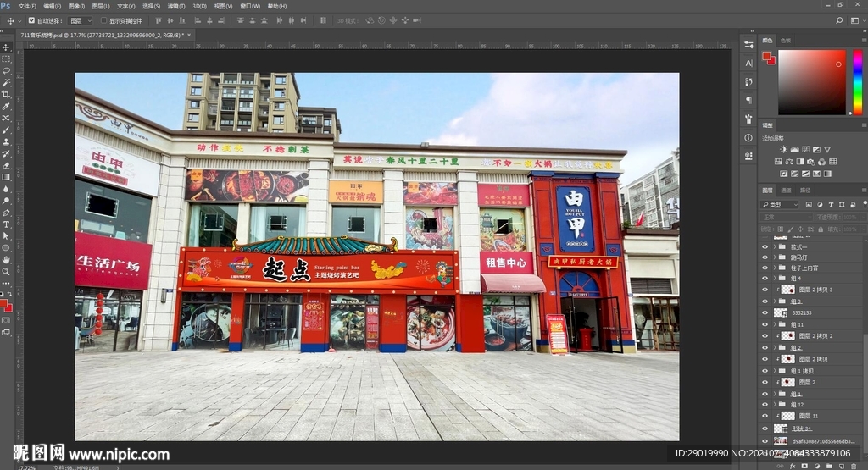Screen dimensions: 868x470
Task: Open the auto-select 图层 dropdown
Action: [80, 20]
